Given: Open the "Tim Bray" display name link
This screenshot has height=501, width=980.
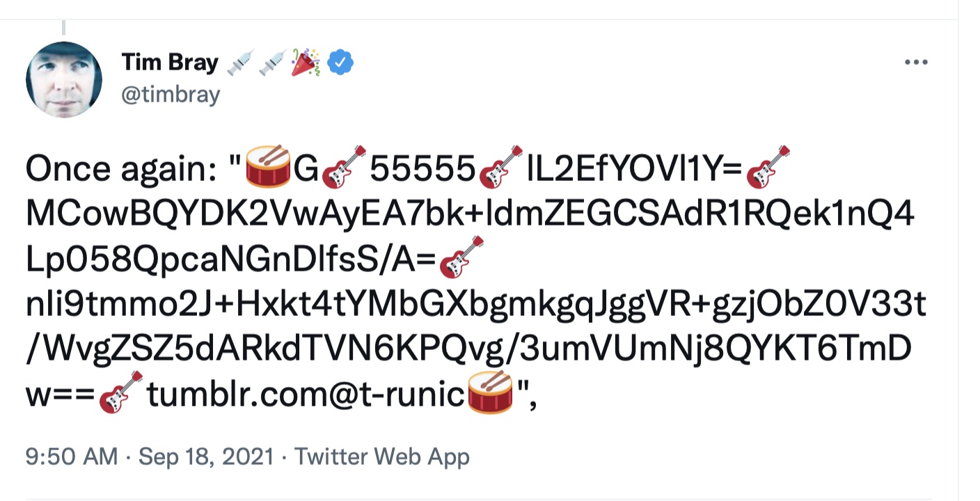Looking at the screenshot, I should coord(170,63).
